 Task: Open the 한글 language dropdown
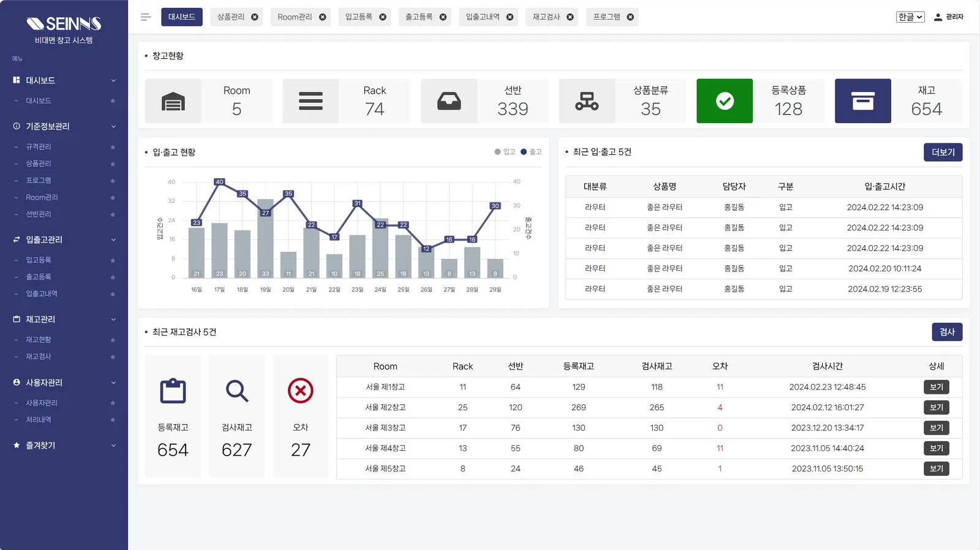[910, 17]
